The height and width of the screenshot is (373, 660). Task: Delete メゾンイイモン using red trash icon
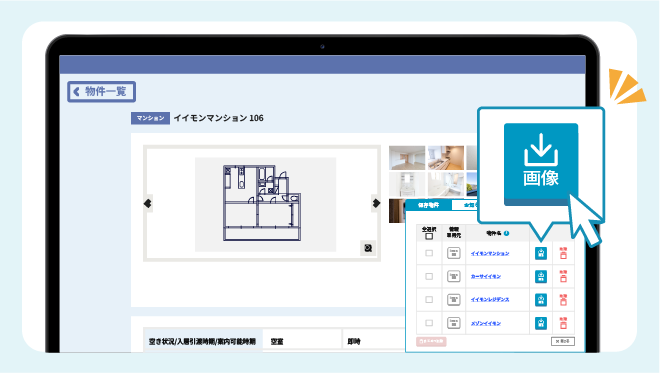(x=563, y=323)
